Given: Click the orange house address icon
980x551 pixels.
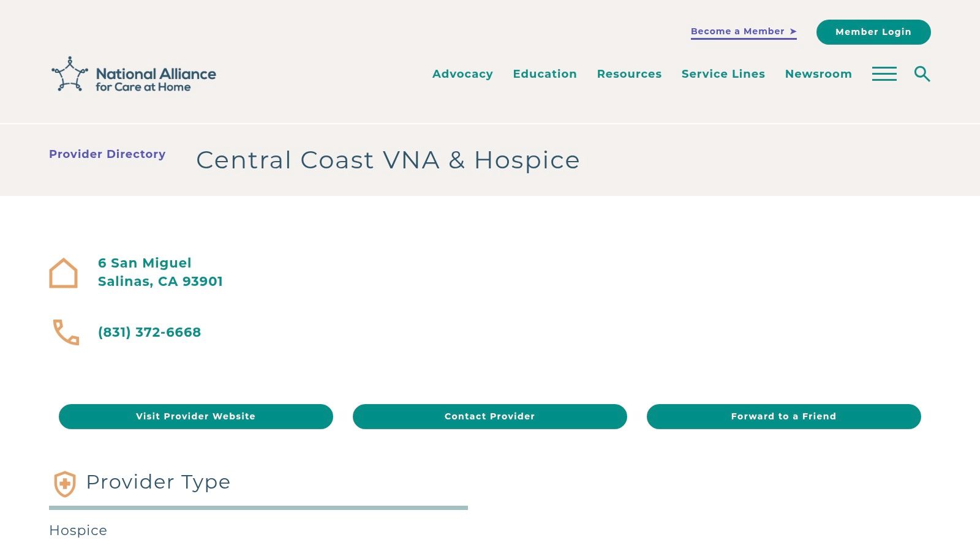Looking at the screenshot, I should point(63,273).
